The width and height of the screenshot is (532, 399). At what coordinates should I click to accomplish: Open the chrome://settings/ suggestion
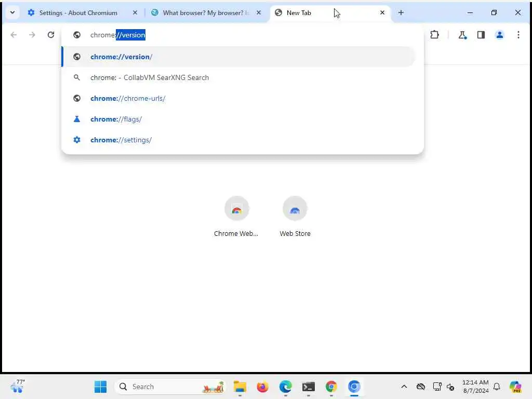tap(239, 140)
